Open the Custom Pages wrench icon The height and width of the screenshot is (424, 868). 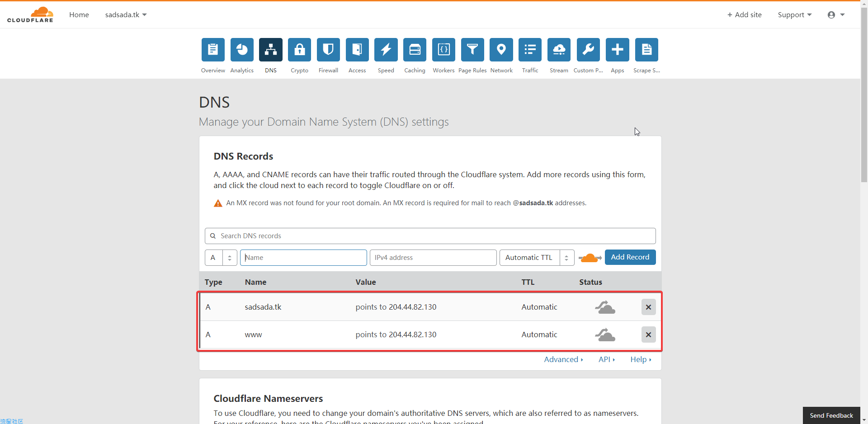(x=588, y=50)
